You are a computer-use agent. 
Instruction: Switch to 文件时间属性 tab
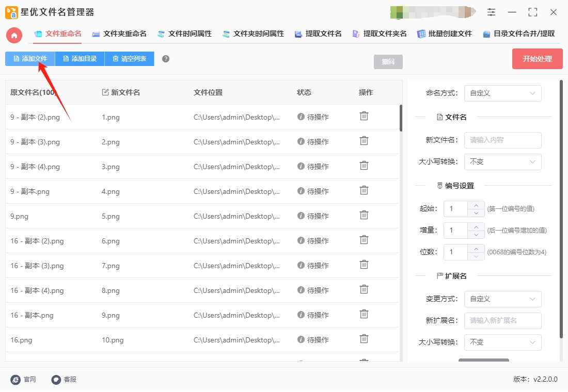[x=184, y=34]
